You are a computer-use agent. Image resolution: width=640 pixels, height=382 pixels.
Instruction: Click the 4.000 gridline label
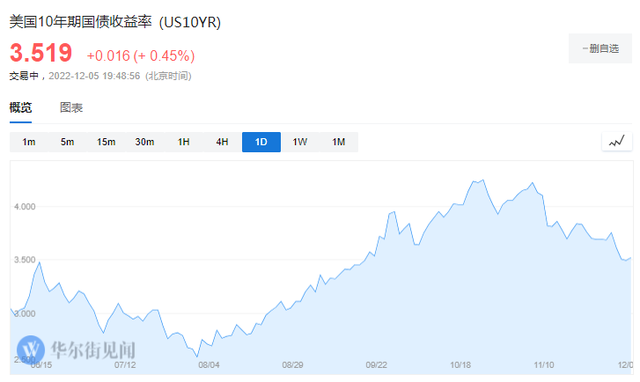click(x=25, y=207)
